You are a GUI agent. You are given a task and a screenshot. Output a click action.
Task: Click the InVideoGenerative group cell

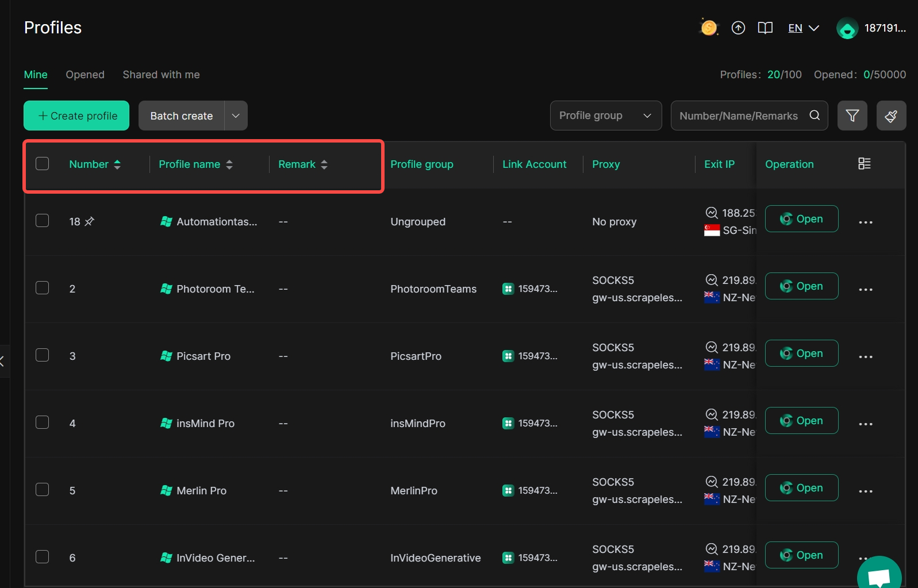point(436,558)
